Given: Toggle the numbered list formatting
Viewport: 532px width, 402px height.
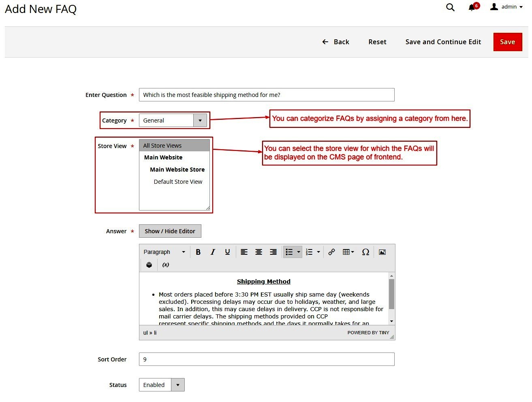Looking at the screenshot, I should click(x=310, y=252).
